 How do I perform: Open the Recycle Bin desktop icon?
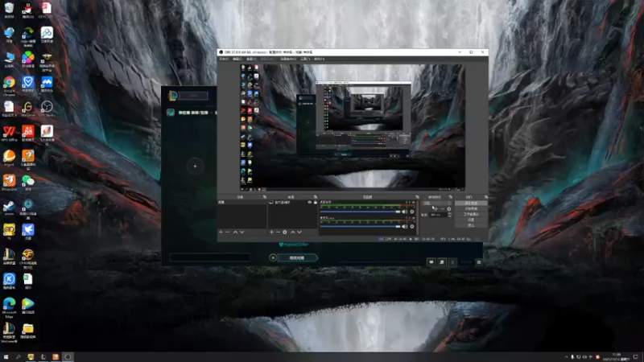pos(9,10)
